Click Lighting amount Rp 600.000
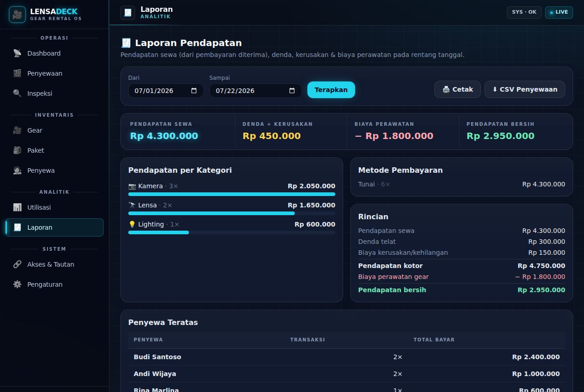 pos(315,224)
